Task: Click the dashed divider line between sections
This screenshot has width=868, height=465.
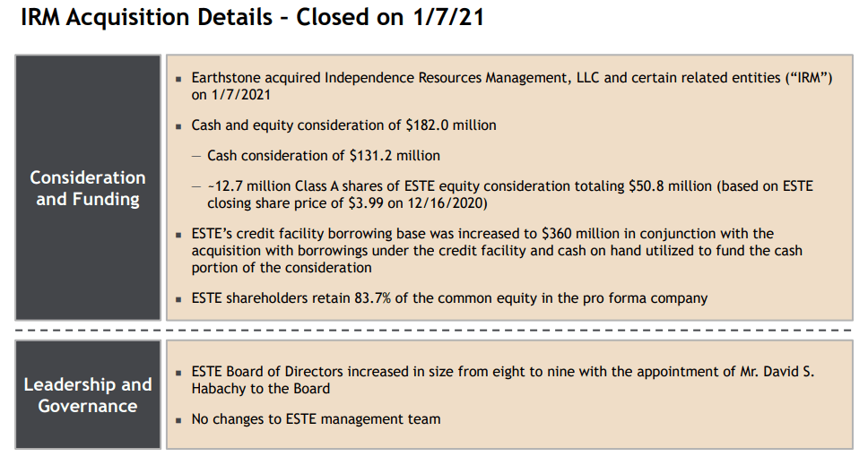Action: click(433, 330)
